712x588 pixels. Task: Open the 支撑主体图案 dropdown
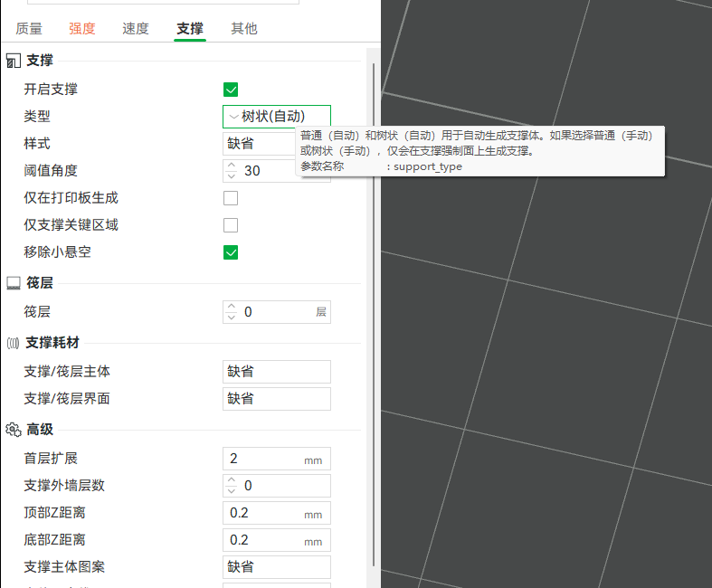[277, 566]
